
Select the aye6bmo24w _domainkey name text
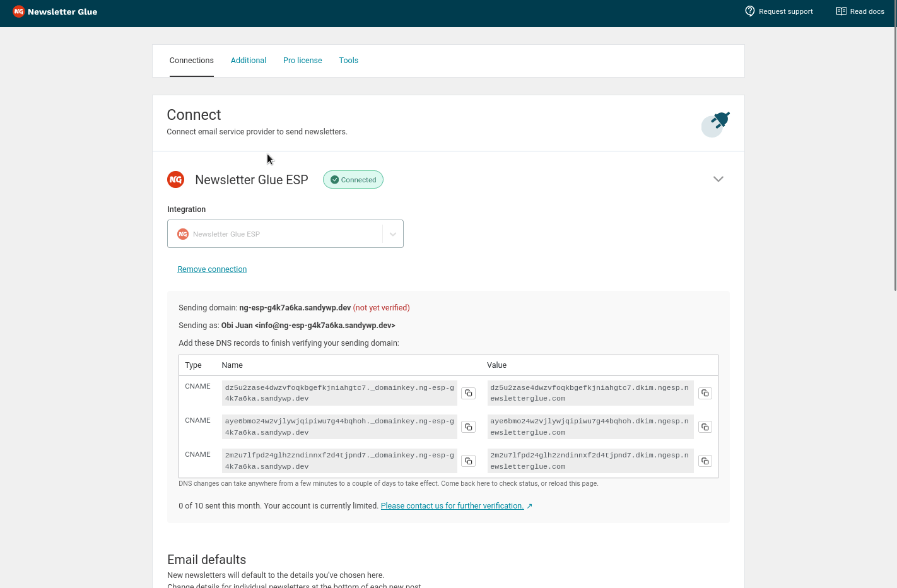pyautogui.click(x=339, y=427)
